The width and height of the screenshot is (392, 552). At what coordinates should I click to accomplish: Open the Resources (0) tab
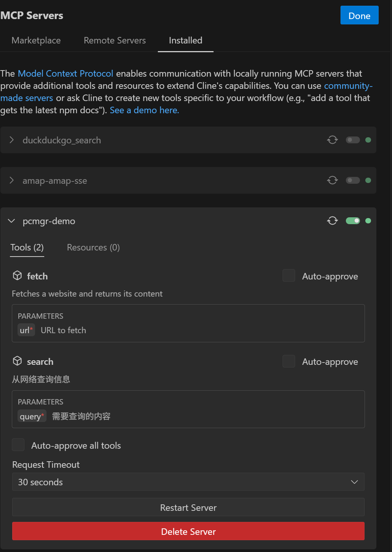click(x=93, y=247)
